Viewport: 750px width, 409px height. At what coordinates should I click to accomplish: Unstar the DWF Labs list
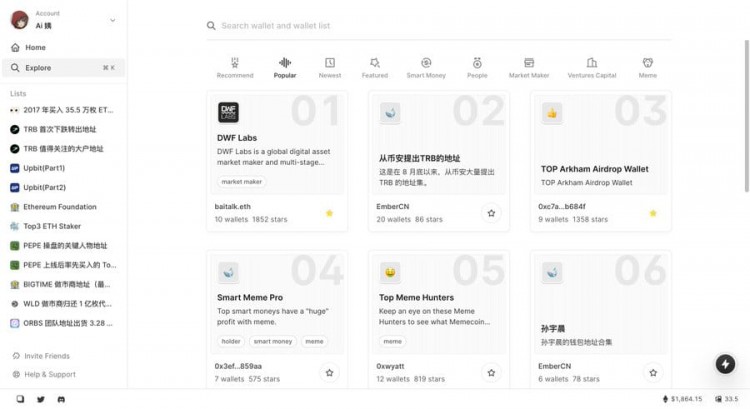coord(330,213)
